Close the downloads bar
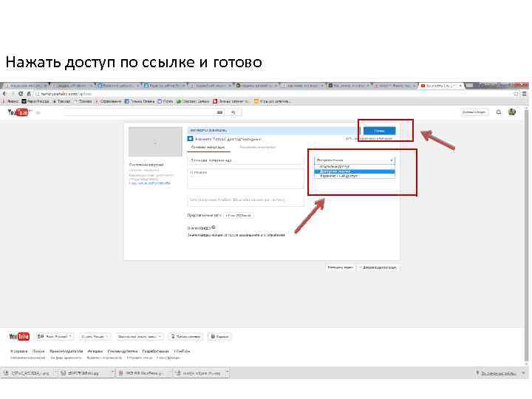This screenshot has width=532, height=399. [523, 373]
